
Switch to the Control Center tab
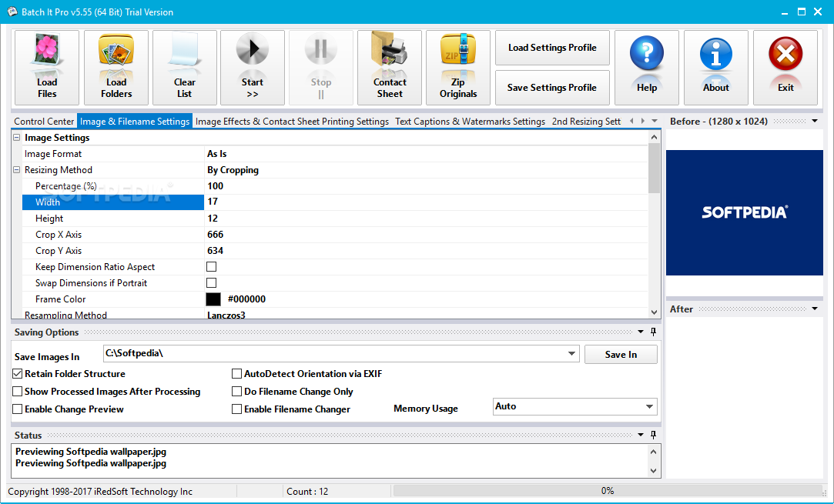pyautogui.click(x=44, y=122)
